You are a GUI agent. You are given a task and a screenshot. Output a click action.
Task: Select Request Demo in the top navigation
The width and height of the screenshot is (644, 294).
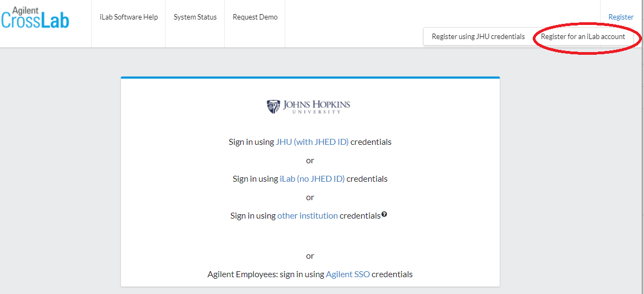click(255, 17)
